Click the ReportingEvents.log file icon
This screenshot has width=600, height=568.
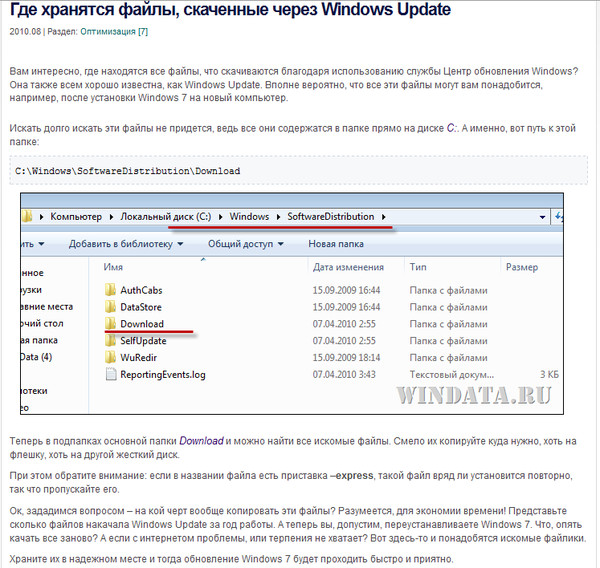click(111, 374)
